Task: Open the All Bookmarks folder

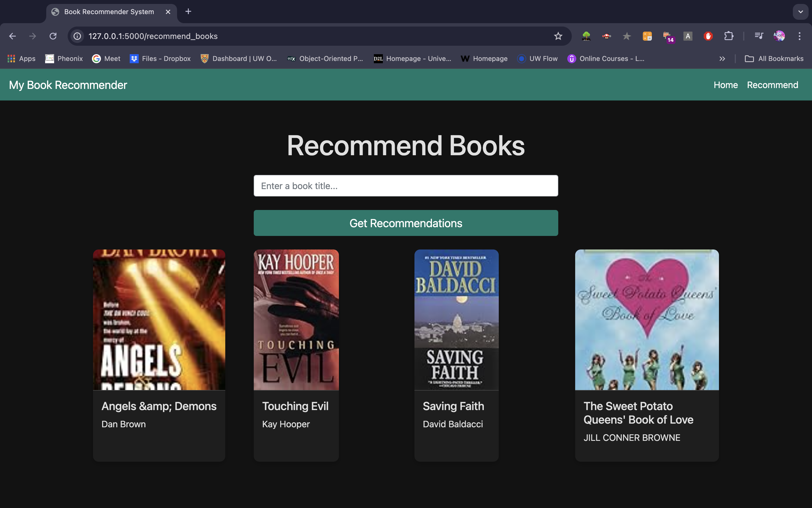Action: (774, 59)
